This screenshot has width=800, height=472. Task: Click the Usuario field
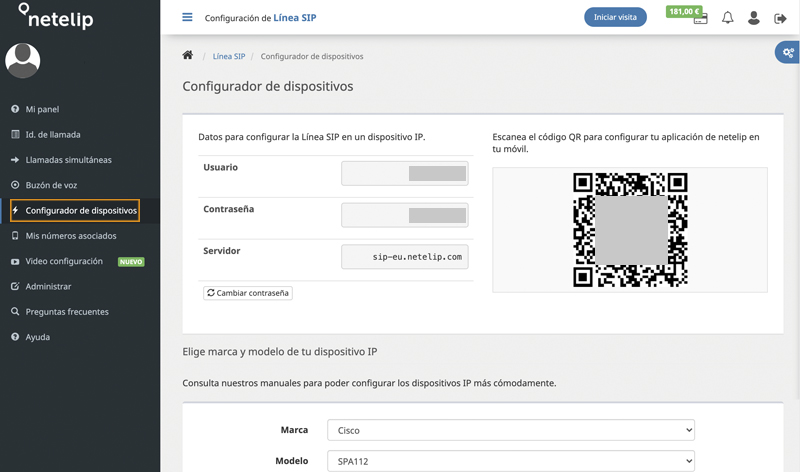click(x=405, y=173)
